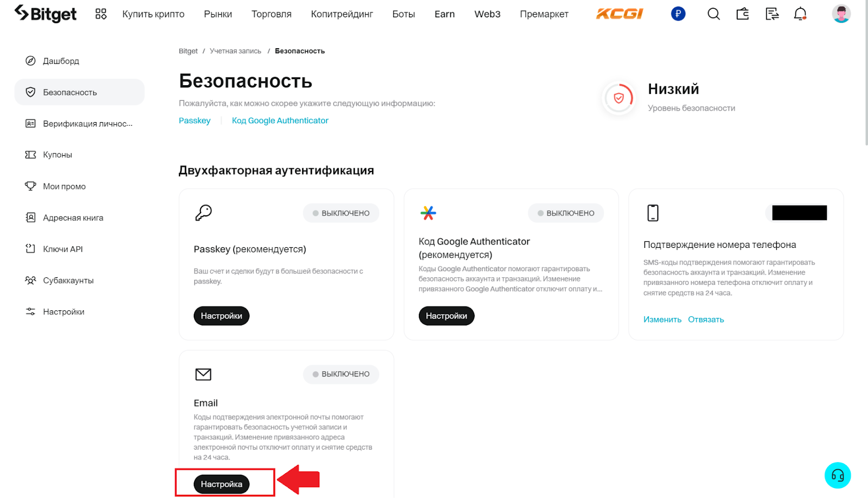Click the Bitget logo
Image resolution: width=868 pixels, height=498 pixels.
tap(46, 14)
